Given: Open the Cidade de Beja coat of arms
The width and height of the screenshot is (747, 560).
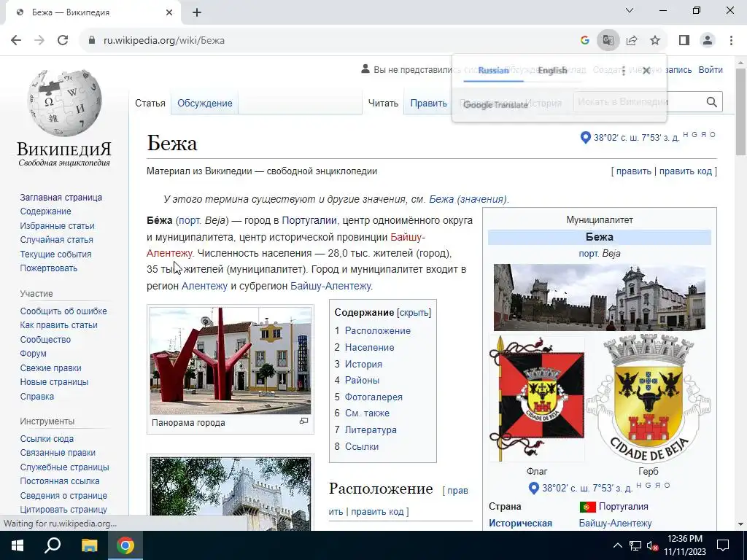Looking at the screenshot, I should coord(648,399).
